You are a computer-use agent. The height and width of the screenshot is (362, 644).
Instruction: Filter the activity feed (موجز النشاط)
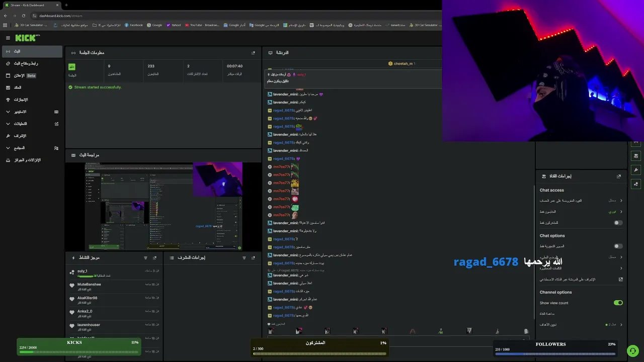click(x=145, y=258)
